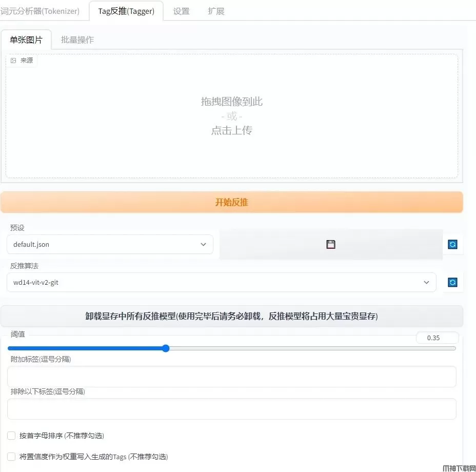Enable sort tags alphabetically checkbox

(11, 436)
